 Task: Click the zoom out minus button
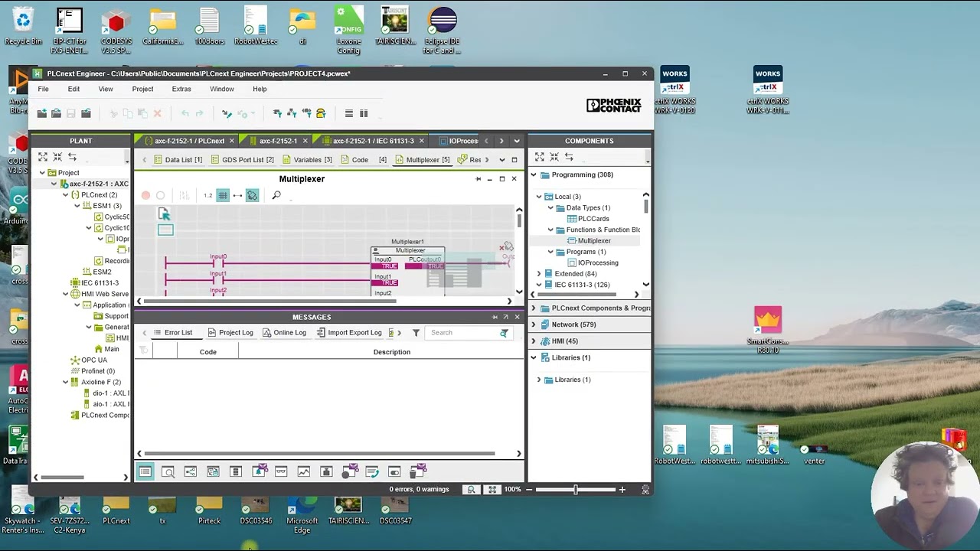click(528, 490)
